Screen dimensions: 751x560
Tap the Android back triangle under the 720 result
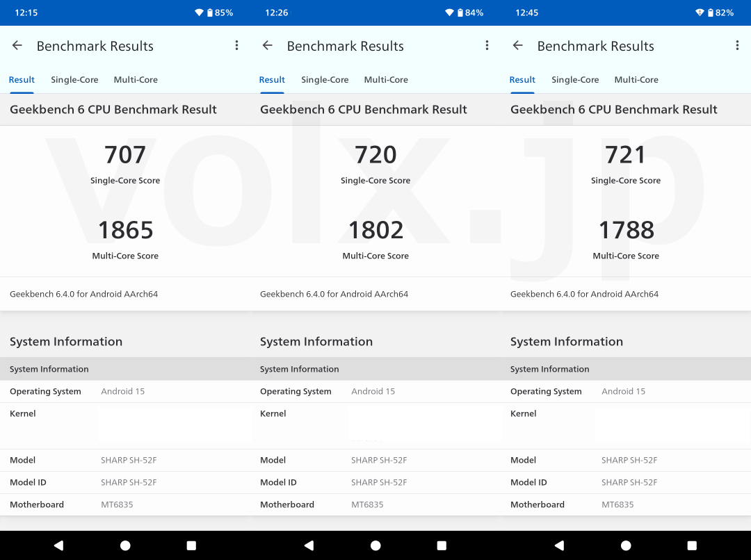point(309,545)
